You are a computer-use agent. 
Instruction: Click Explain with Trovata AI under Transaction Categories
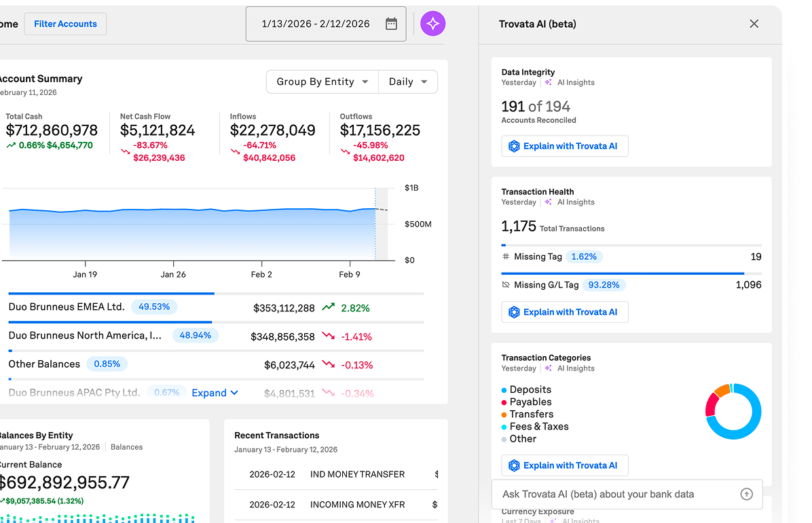[564, 465]
